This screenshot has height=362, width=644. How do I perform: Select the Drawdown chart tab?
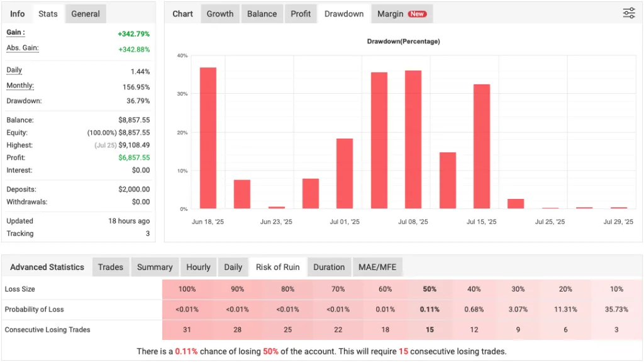pyautogui.click(x=344, y=14)
